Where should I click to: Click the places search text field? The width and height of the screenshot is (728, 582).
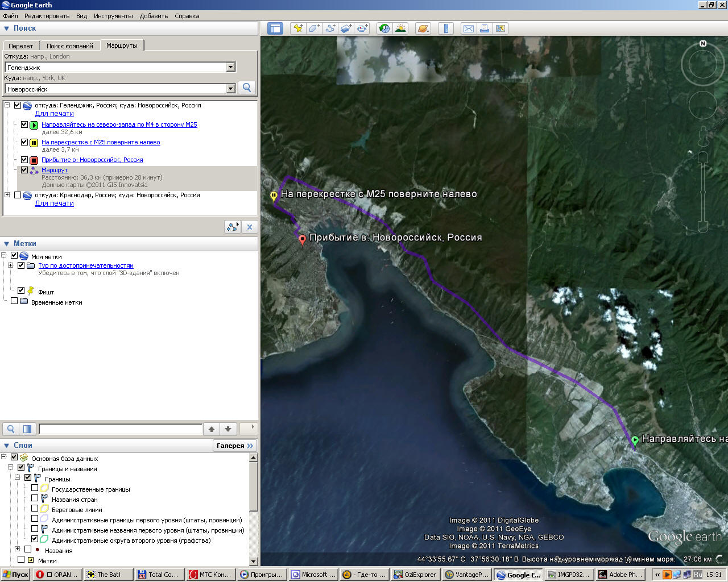pyautogui.click(x=121, y=429)
